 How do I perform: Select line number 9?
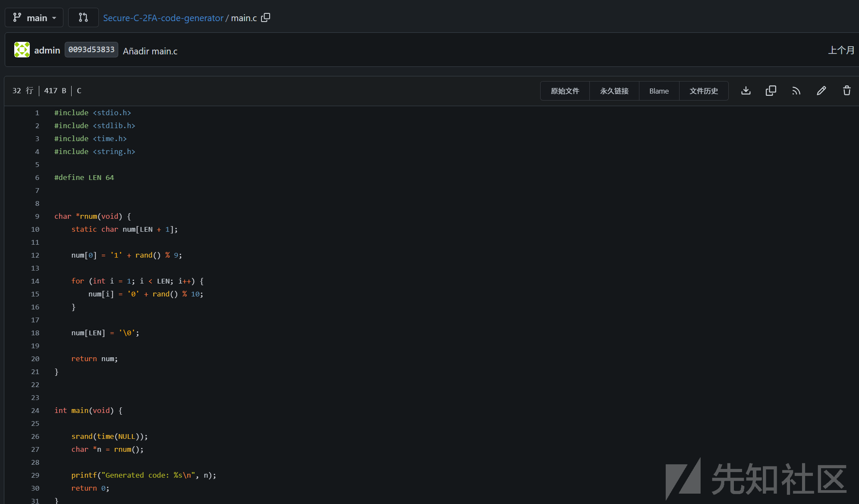37,216
